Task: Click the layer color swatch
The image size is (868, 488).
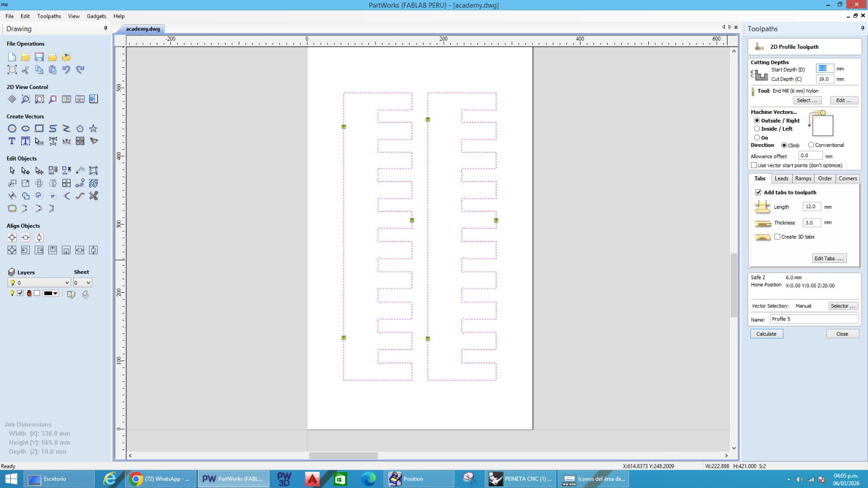Action: pos(36,293)
